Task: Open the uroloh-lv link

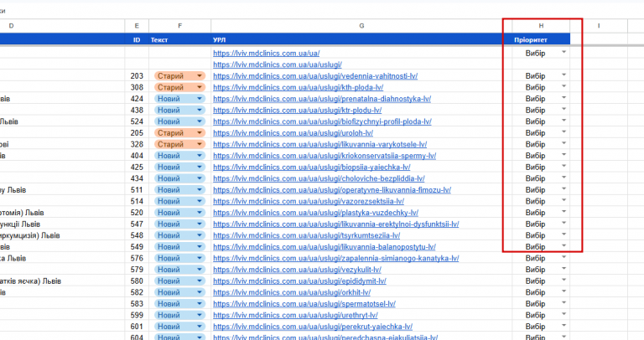Action: (x=293, y=133)
